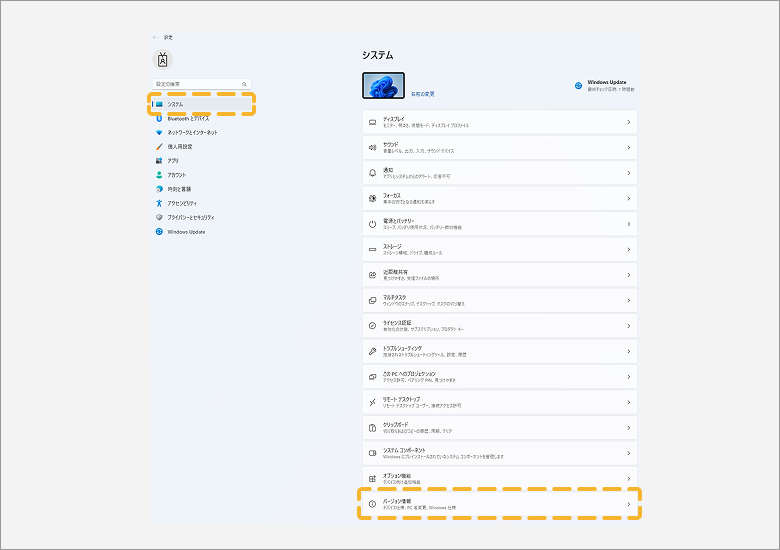
Task: Open the ライセンス認証 settings row label
Action: 397,323
